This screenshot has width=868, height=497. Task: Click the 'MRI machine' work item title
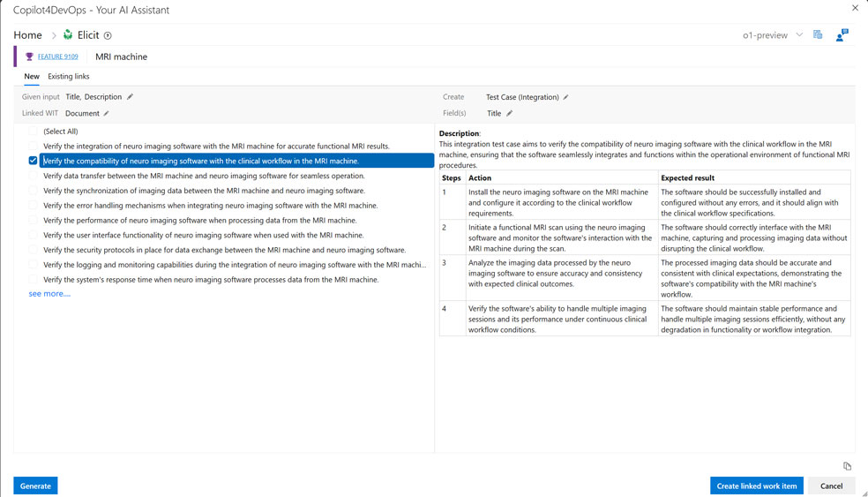coord(121,56)
